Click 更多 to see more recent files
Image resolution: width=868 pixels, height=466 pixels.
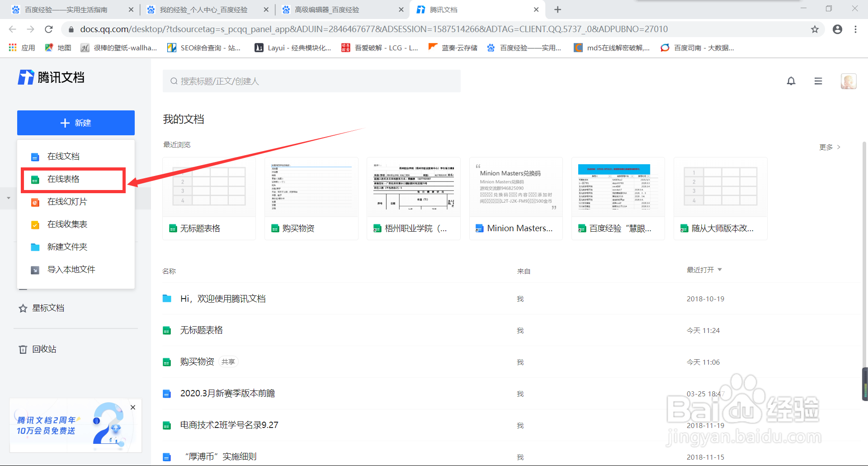coord(830,147)
